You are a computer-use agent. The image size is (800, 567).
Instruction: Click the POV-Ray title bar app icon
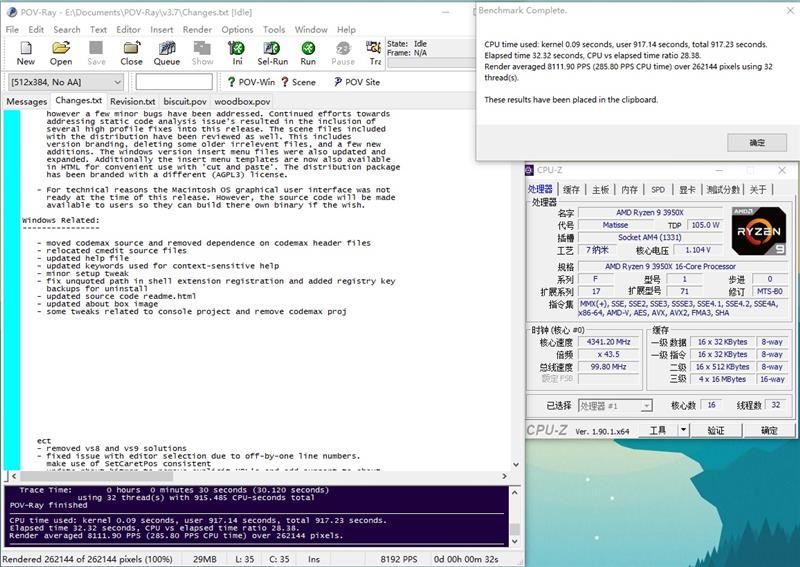pos(12,12)
